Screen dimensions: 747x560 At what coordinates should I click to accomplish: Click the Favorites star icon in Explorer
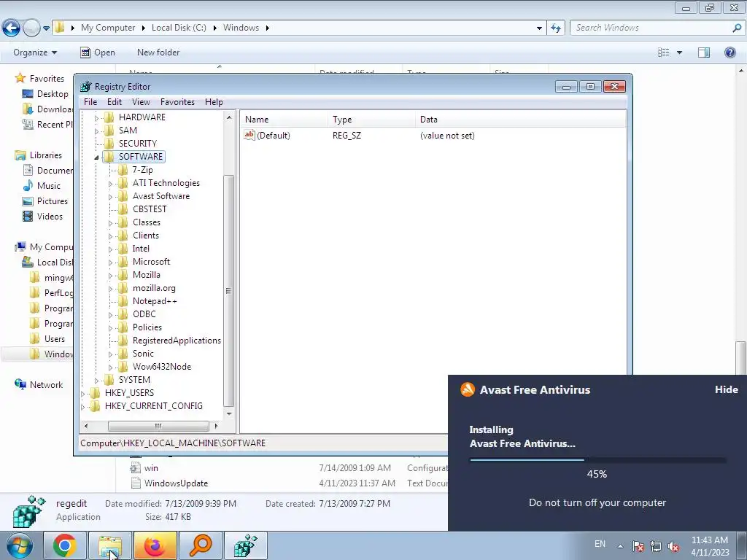click(x=20, y=78)
